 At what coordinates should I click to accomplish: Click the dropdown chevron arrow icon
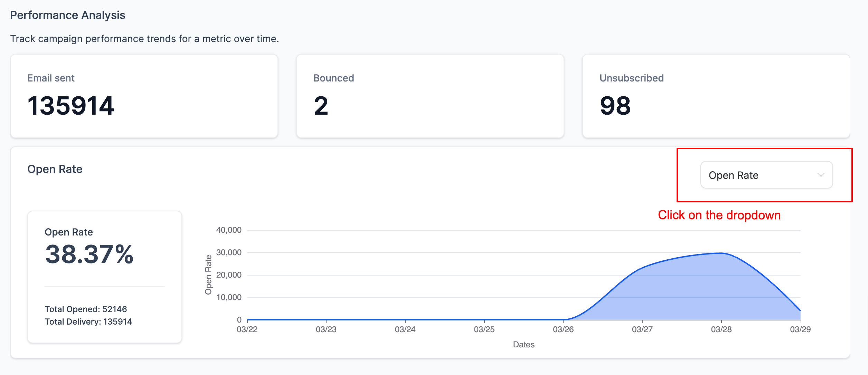(x=821, y=175)
